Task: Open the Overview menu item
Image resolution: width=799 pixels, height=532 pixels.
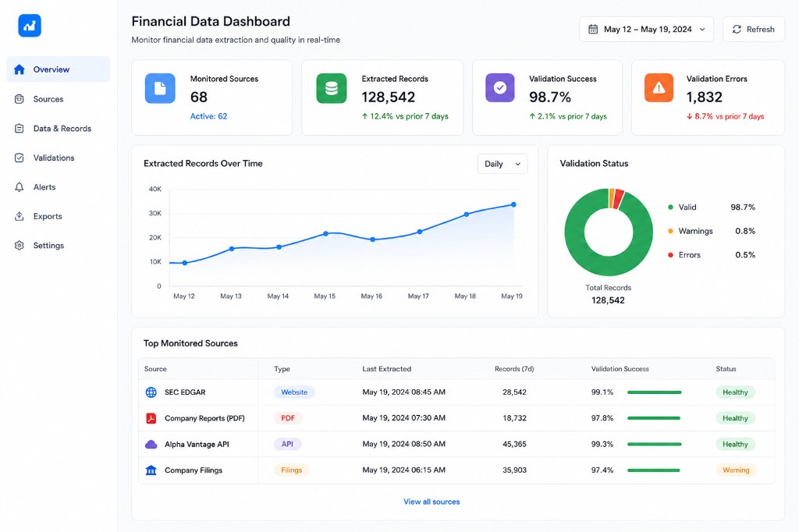Action: pyautogui.click(x=59, y=69)
